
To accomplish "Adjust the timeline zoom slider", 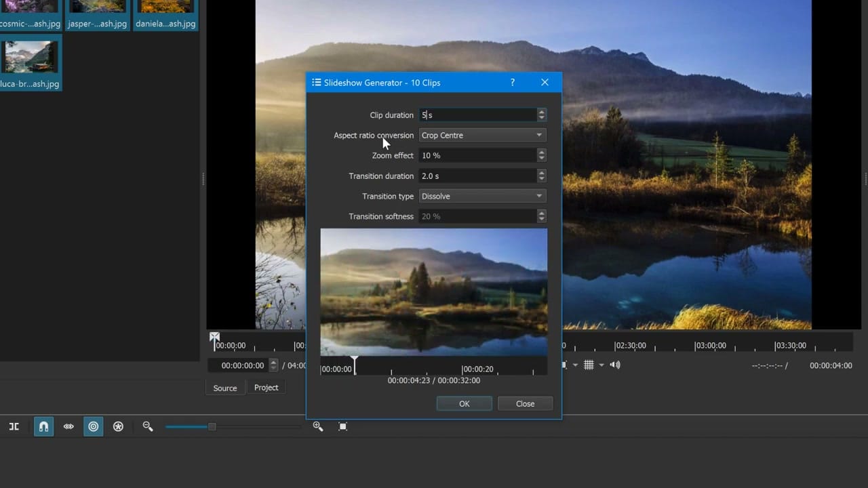I will [211, 426].
